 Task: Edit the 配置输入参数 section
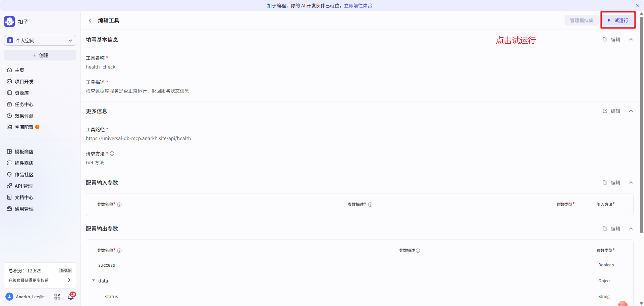click(611, 183)
